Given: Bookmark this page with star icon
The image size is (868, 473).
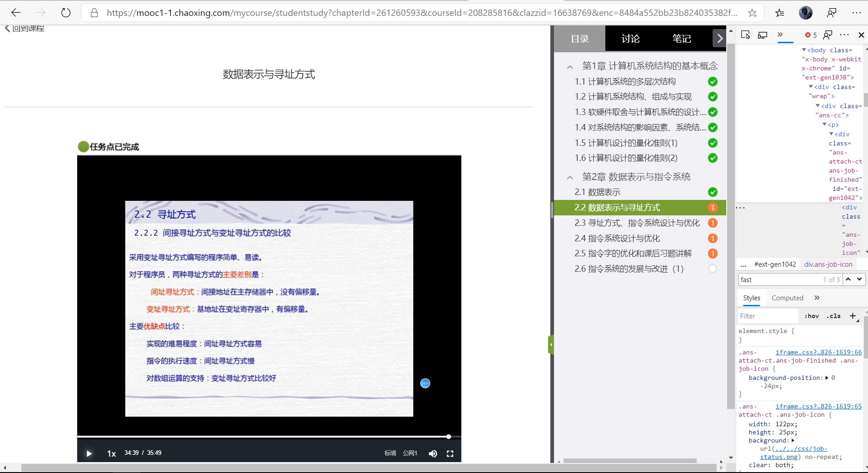Looking at the screenshot, I should pos(752,13).
